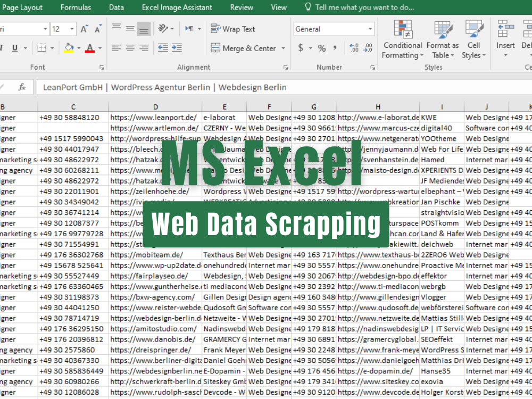Apply the Comma Style number format

coord(336,48)
